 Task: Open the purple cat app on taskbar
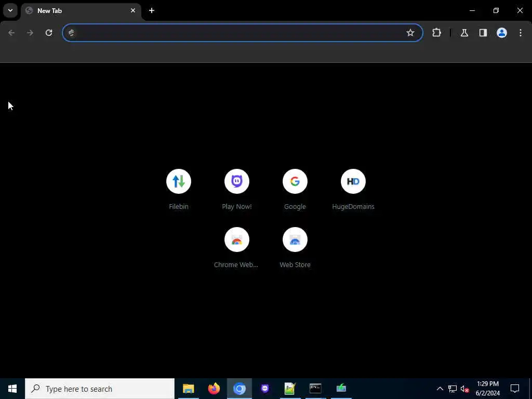(264, 389)
